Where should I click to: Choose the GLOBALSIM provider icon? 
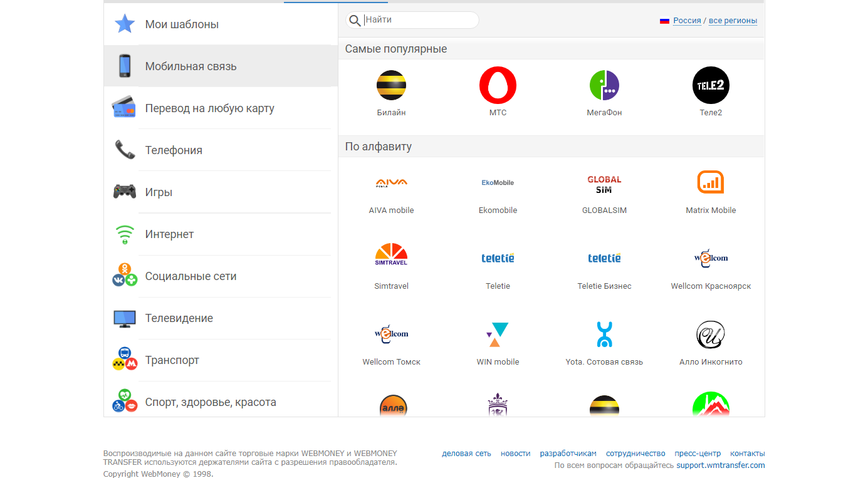(x=604, y=184)
